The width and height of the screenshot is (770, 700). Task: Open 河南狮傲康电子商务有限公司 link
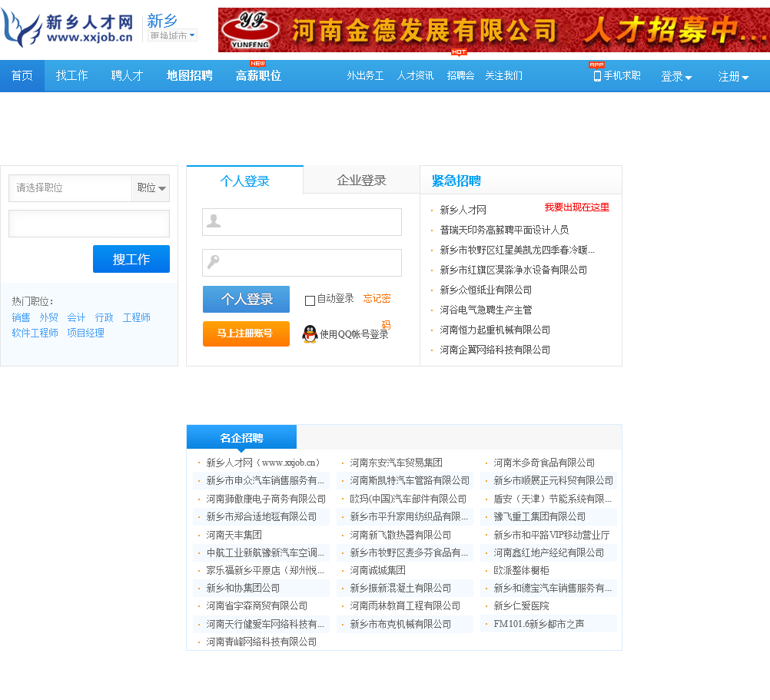coord(266,499)
